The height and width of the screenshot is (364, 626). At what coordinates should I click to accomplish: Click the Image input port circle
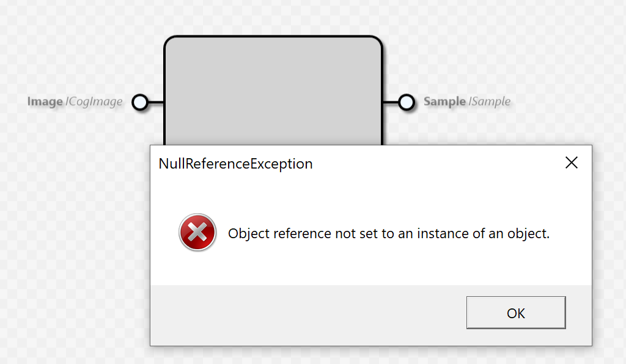click(x=140, y=103)
